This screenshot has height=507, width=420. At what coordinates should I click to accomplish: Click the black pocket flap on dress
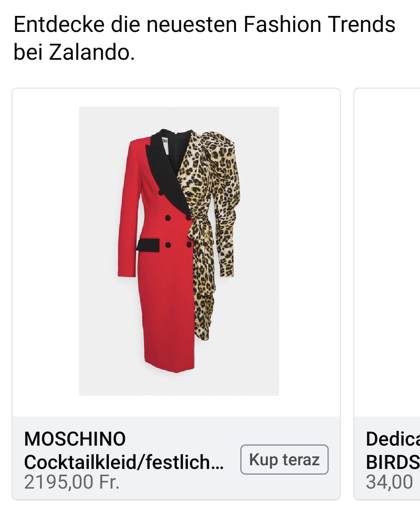point(148,245)
